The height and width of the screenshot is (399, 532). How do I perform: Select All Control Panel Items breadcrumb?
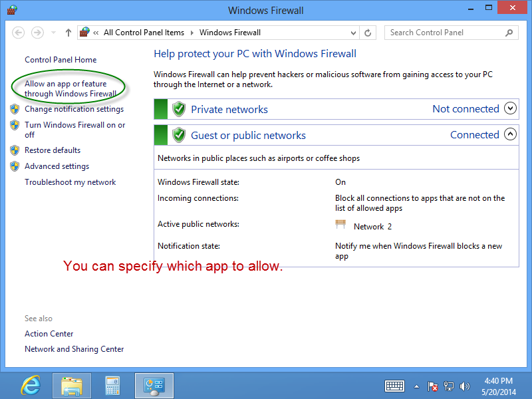pyautogui.click(x=144, y=33)
